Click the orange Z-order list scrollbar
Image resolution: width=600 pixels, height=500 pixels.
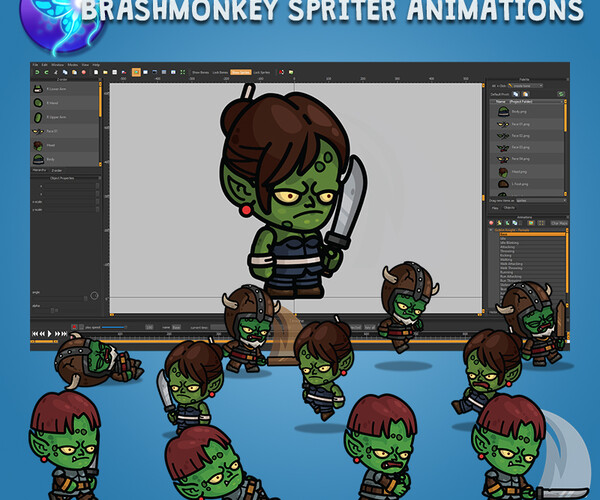[100, 100]
